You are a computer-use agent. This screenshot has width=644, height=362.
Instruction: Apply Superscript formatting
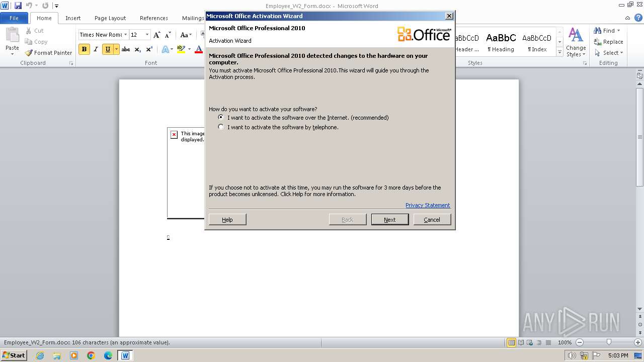point(149,49)
